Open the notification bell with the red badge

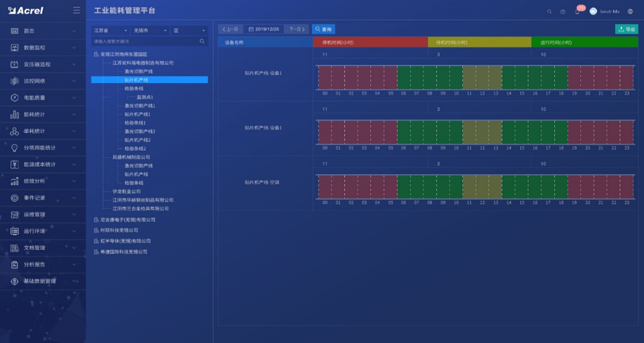point(577,11)
